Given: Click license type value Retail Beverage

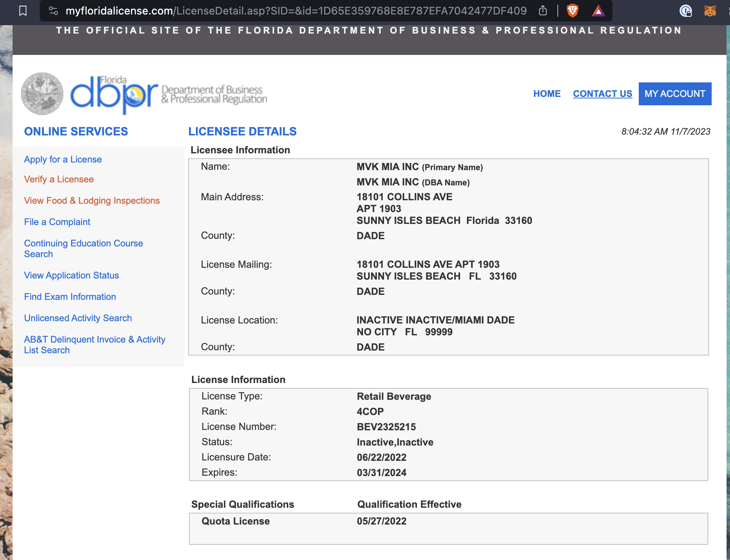Looking at the screenshot, I should (x=394, y=396).
